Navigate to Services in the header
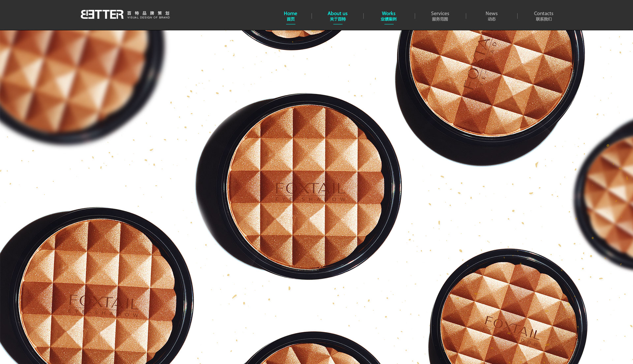Image resolution: width=633 pixels, height=364 pixels. click(x=440, y=14)
